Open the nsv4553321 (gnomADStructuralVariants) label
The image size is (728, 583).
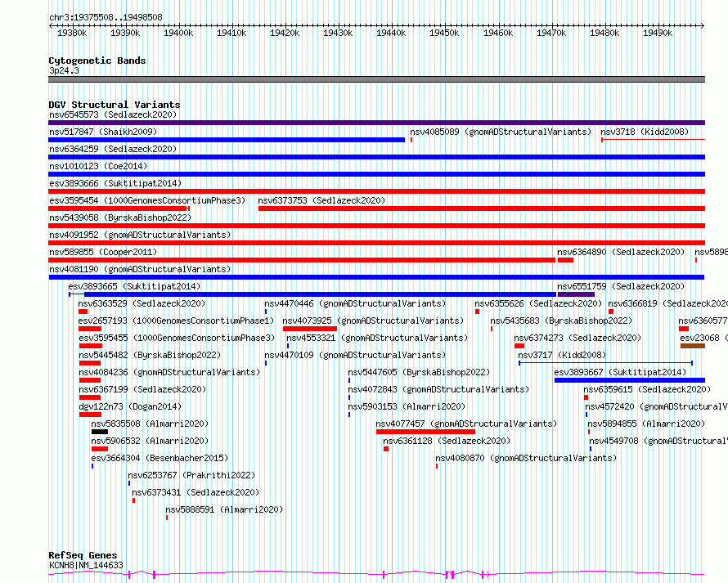pos(377,338)
